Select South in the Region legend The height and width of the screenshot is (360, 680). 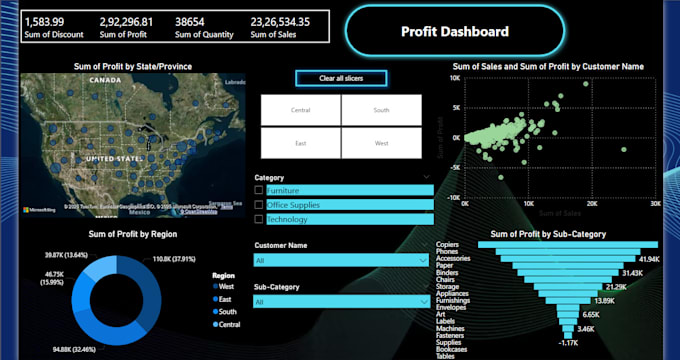coord(224,312)
